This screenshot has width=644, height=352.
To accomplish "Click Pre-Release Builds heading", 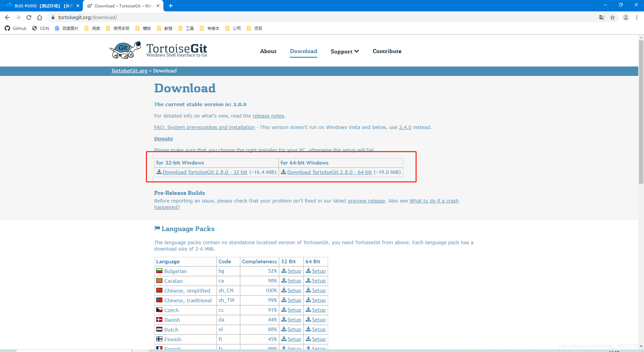I will coord(179,193).
